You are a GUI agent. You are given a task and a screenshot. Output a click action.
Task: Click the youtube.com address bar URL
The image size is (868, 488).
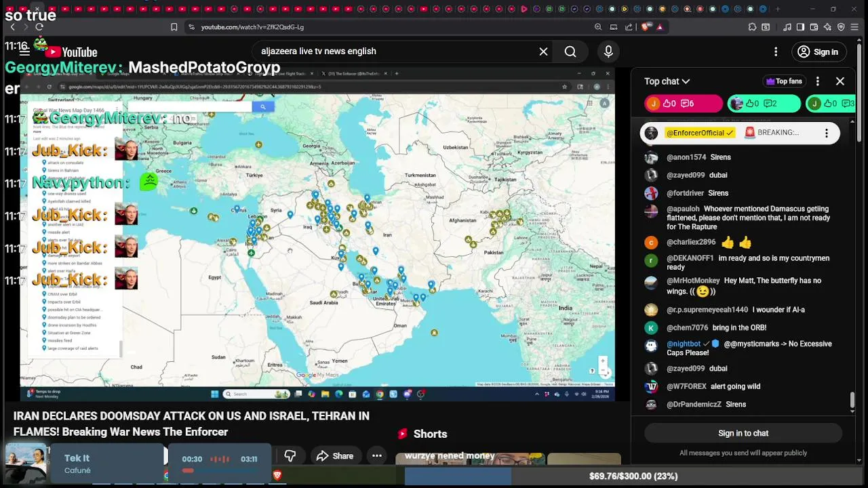pos(252,27)
